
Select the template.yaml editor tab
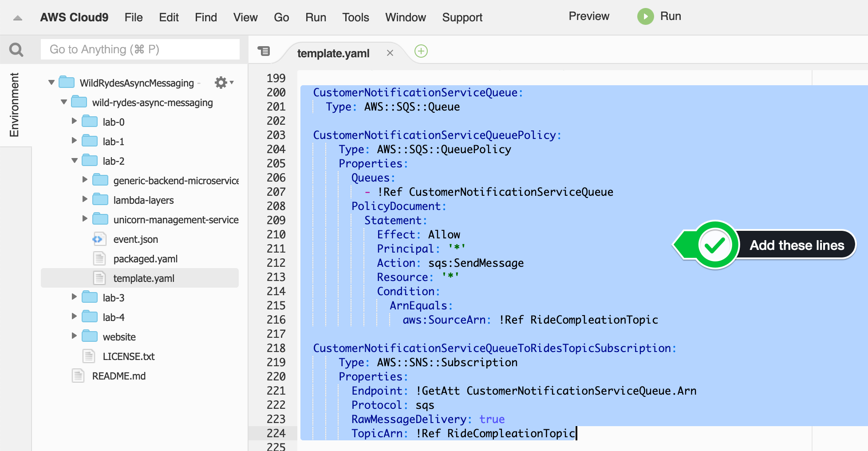(x=333, y=53)
